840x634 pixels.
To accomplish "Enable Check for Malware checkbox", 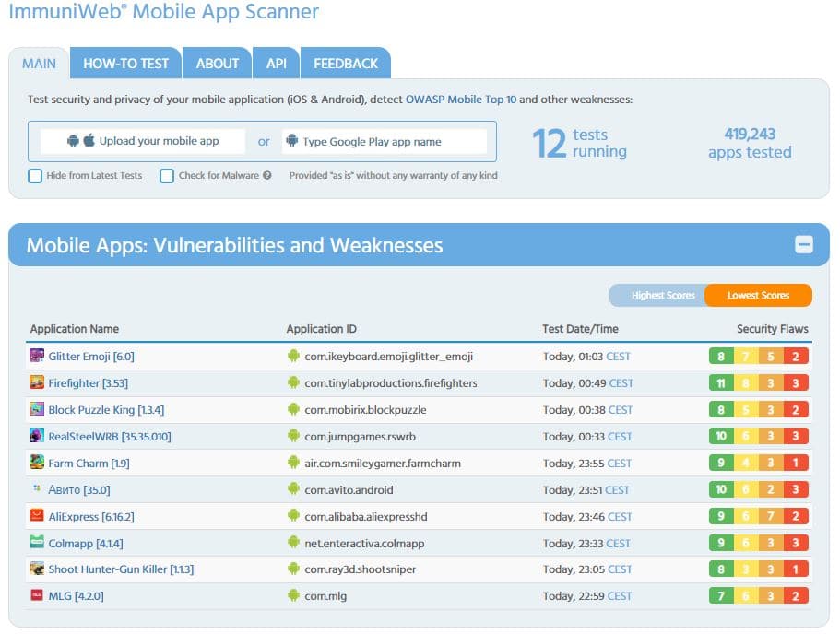I will tap(167, 176).
